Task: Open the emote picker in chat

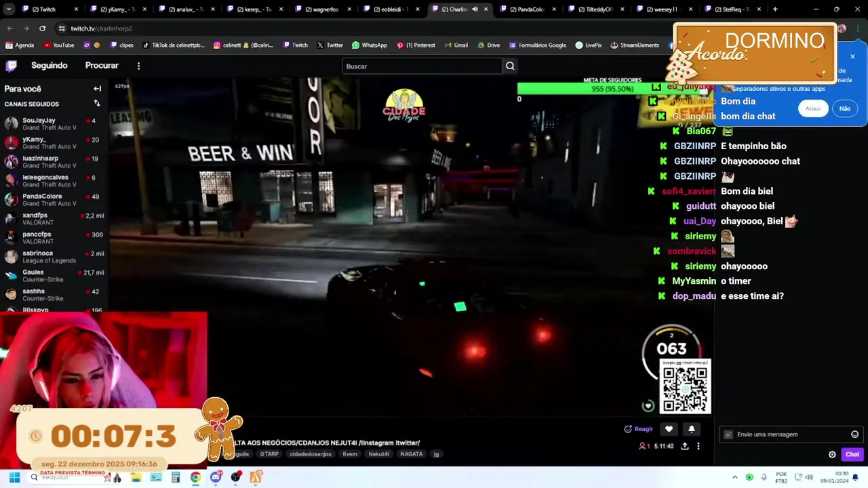Action: (x=854, y=434)
